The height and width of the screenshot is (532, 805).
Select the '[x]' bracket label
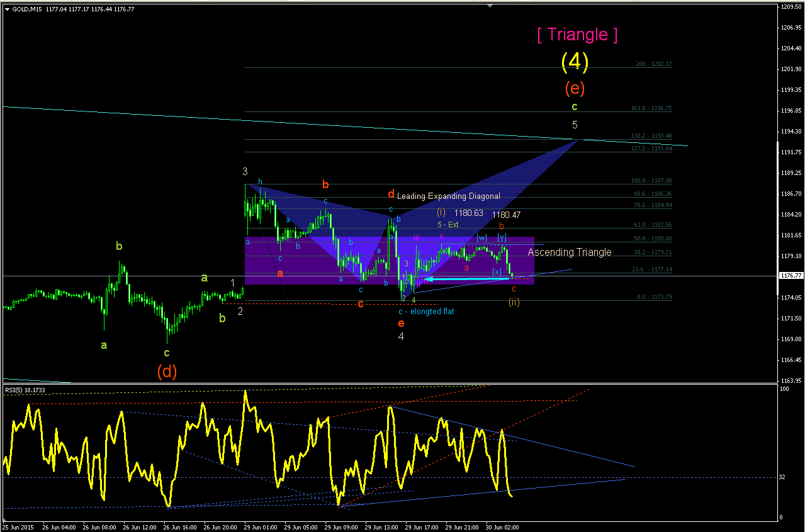pyautogui.click(x=497, y=272)
